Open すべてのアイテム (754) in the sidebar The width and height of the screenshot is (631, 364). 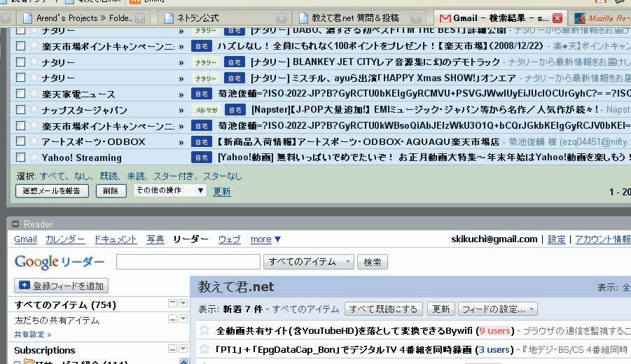coord(65,305)
